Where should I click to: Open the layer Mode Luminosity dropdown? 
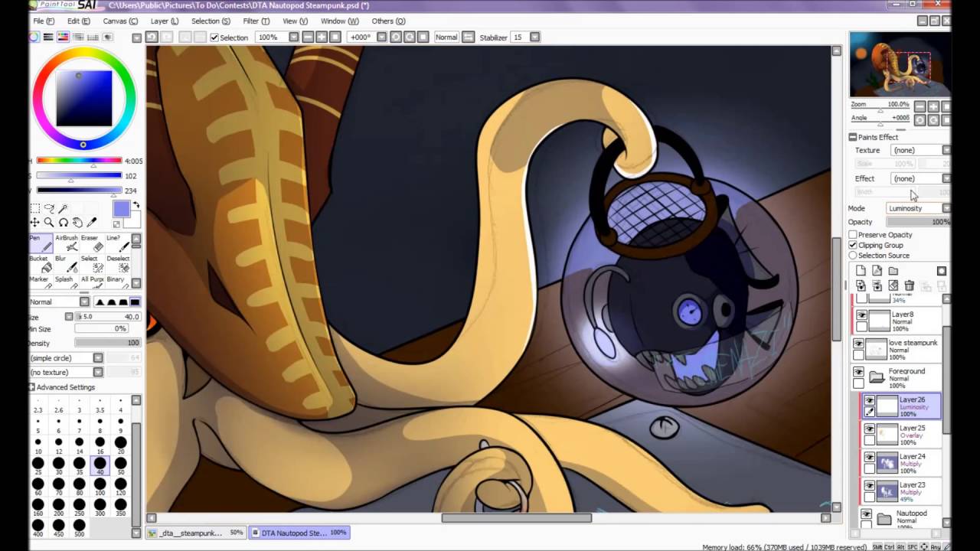pos(919,208)
